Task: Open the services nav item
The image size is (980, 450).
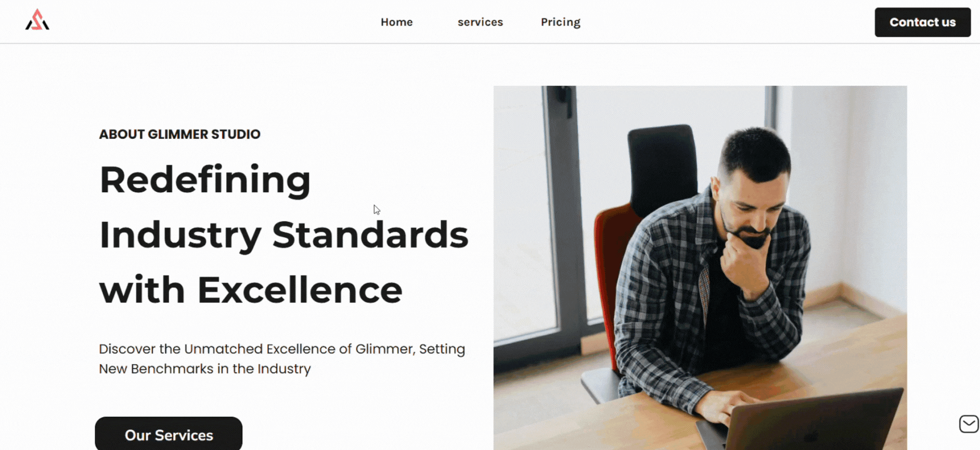Action: pyautogui.click(x=480, y=22)
